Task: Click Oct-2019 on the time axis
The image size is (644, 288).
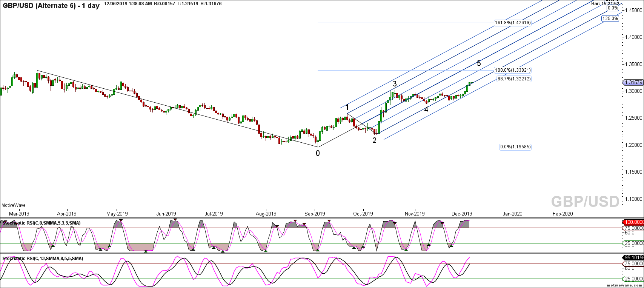Action: [x=363, y=213]
